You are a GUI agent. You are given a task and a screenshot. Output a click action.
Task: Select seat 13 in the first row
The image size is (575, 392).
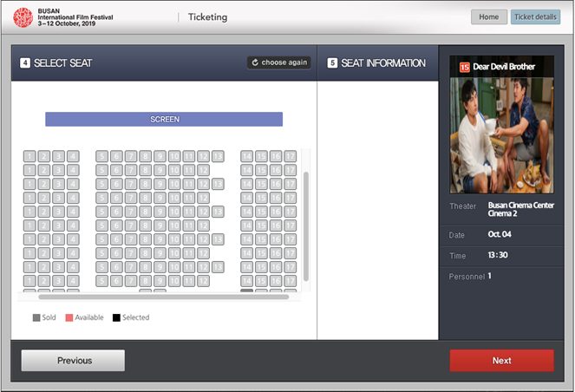[218, 156]
